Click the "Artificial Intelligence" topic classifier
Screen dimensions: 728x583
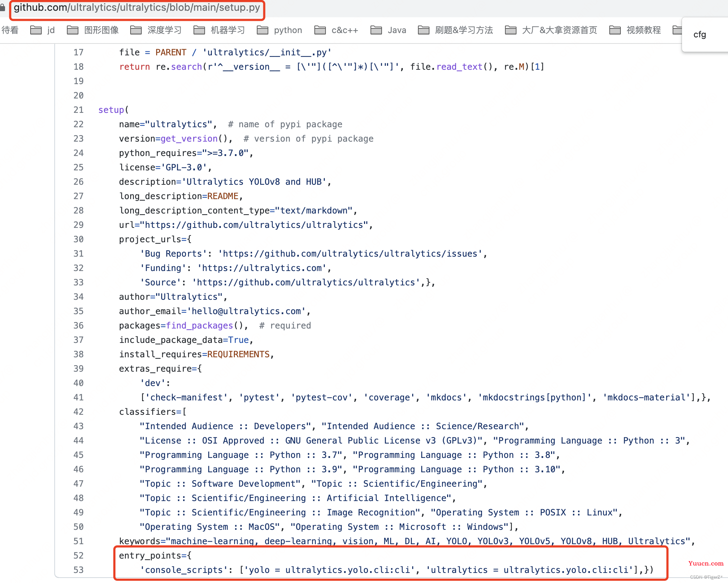pos(295,498)
